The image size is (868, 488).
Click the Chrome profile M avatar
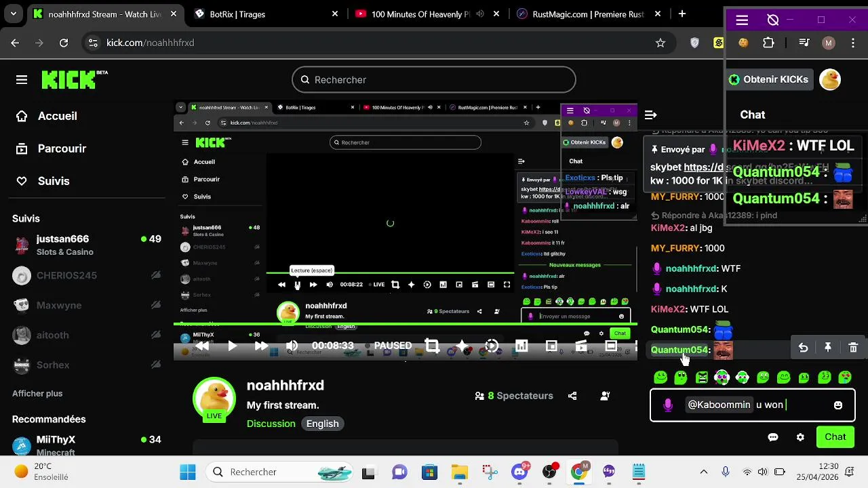[x=828, y=43]
